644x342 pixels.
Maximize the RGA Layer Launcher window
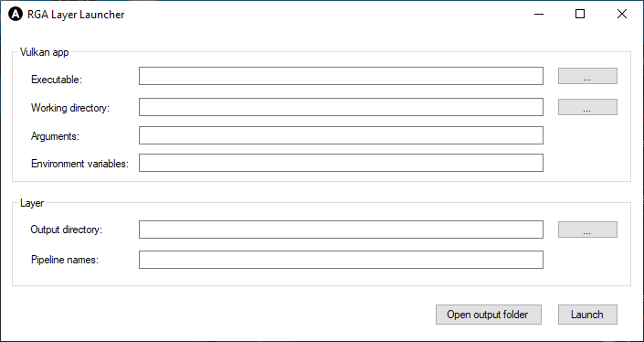(580, 14)
